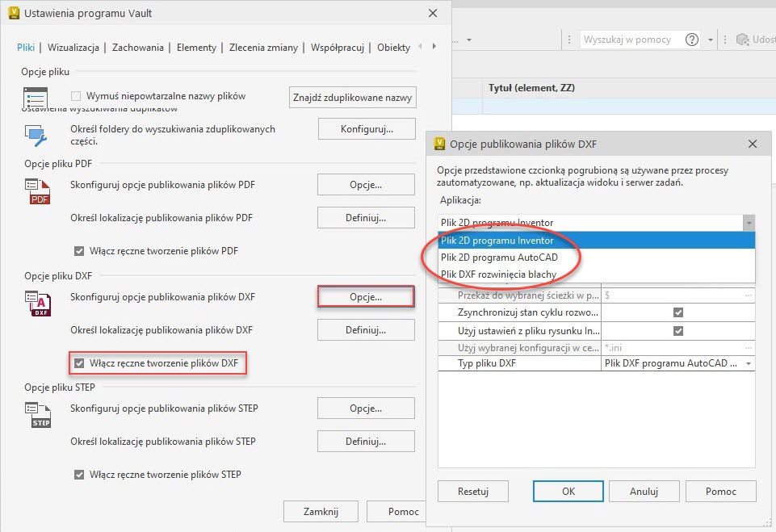Click the Konfiguruj... button
This screenshot has width=776, height=532.
367,129
